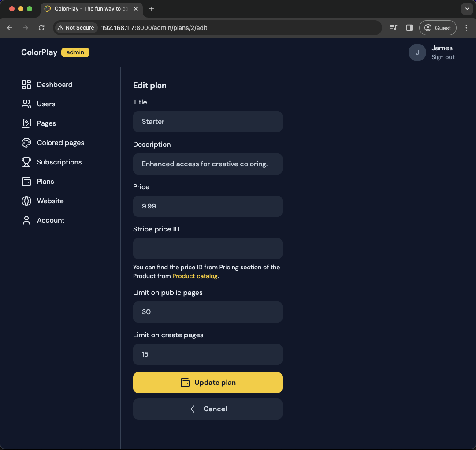Reload the page with browser refresh icon
Viewport: 476px width, 450px height.
point(41,28)
